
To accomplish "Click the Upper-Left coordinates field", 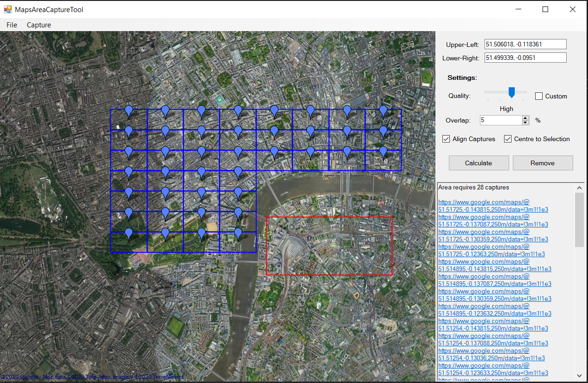I will pos(525,44).
